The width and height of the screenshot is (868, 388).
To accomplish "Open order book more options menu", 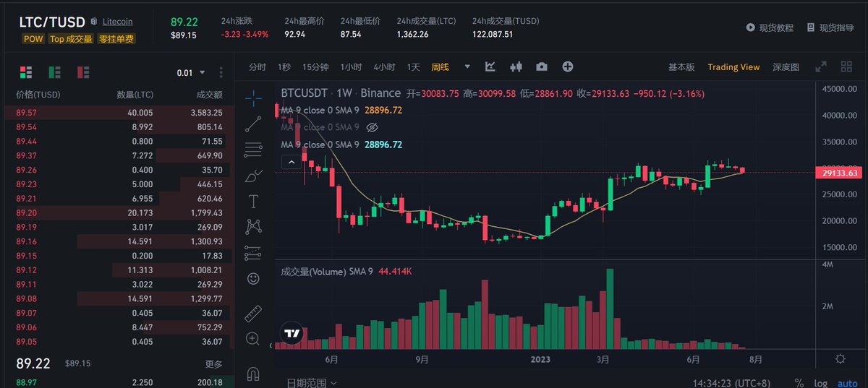I will pyautogui.click(x=221, y=72).
